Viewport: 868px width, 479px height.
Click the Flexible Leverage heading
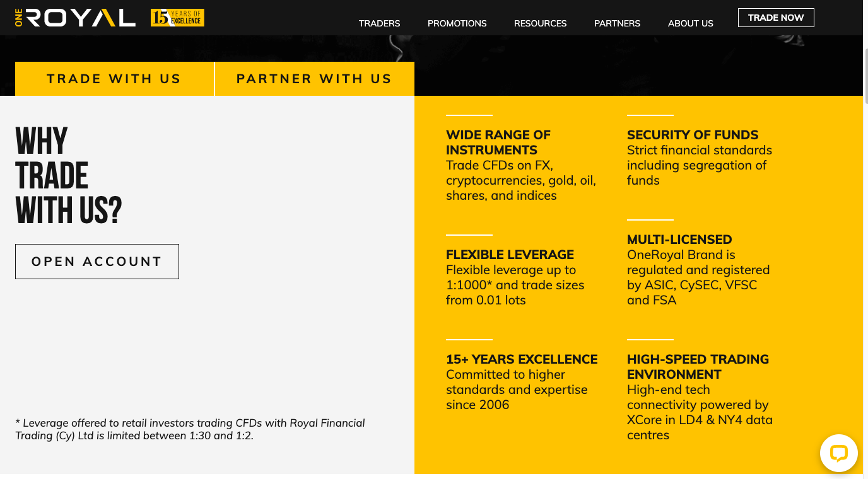tap(510, 255)
